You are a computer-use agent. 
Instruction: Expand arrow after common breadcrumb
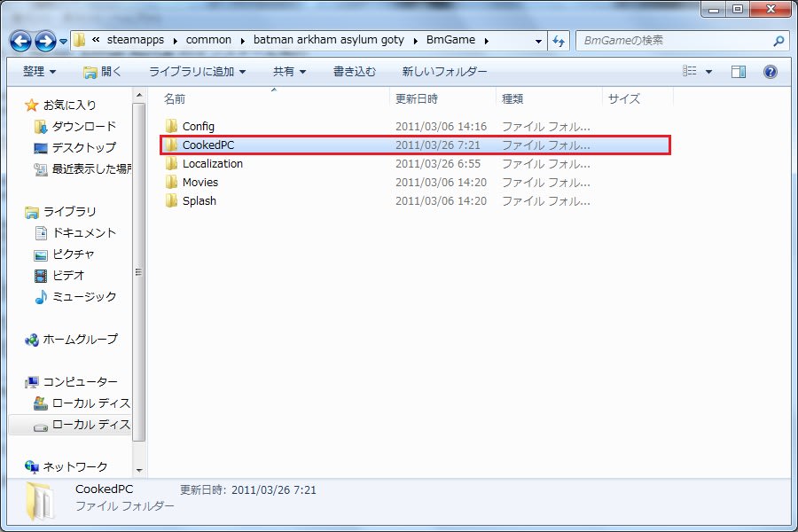tap(242, 41)
